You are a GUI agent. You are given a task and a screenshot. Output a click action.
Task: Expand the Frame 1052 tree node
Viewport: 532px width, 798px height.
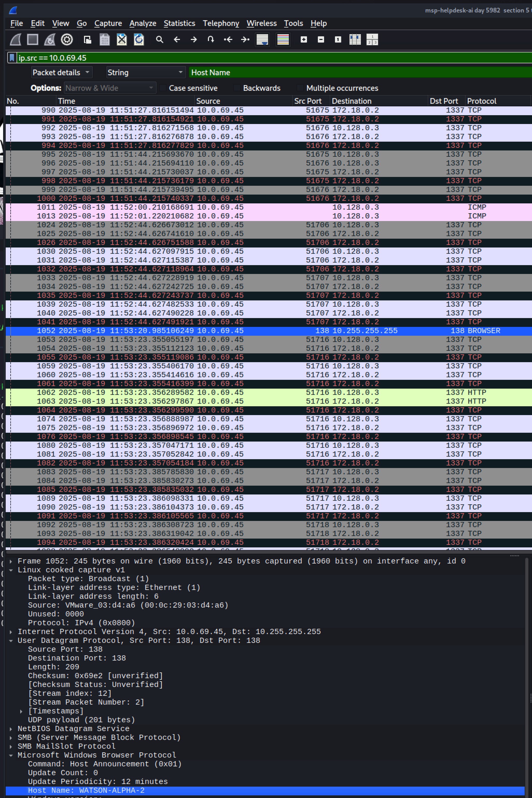click(x=11, y=561)
